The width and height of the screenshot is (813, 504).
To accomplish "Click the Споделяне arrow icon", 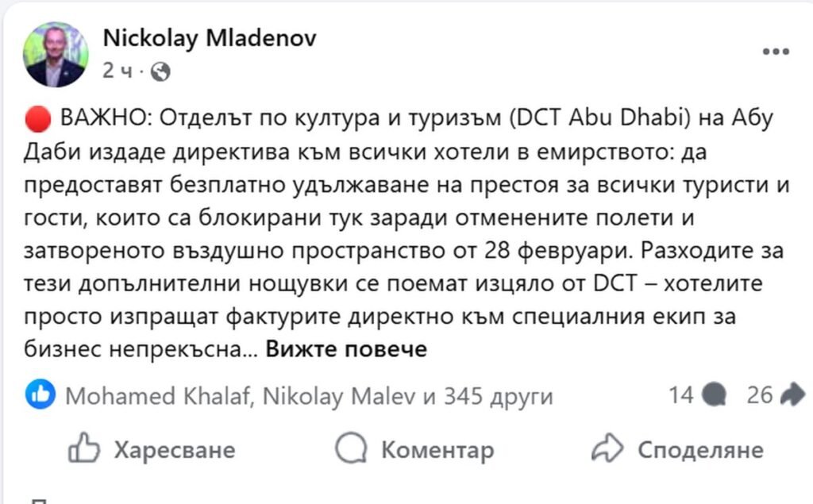I will [607, 450].
